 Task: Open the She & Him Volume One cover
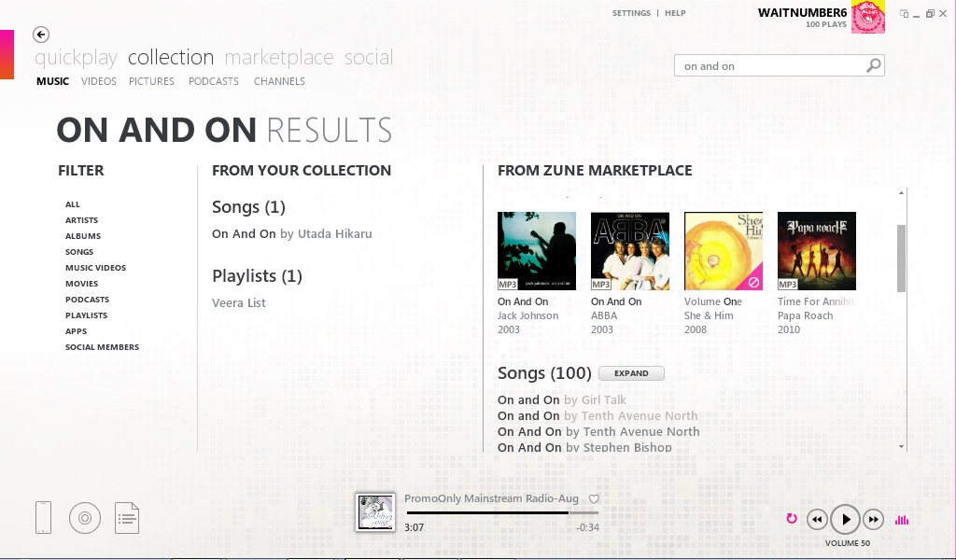pos(724,251)
